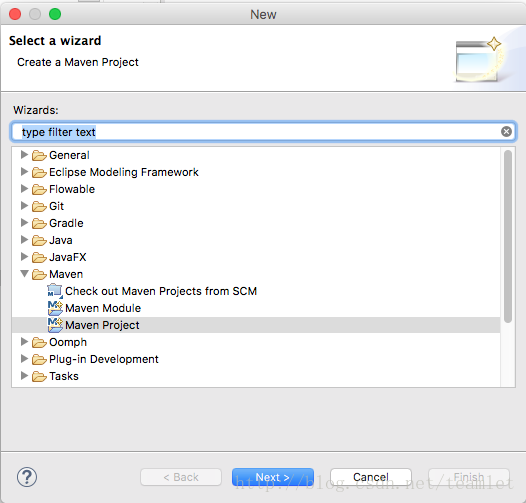Click the General folder icon
This screenshot has height=503, width=526.
pos(39,155)
